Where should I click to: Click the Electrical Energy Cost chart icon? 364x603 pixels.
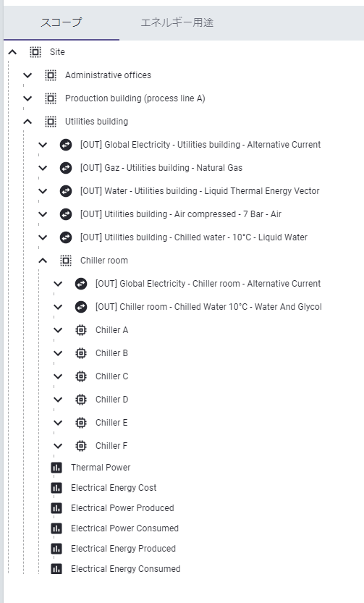pos(56,488)
